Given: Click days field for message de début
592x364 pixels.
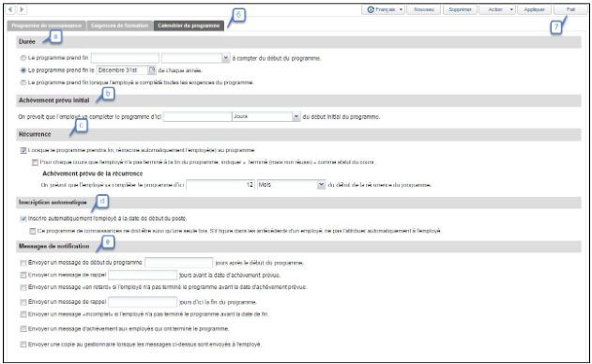Looking at the screenshot, I should click(179, 263).
